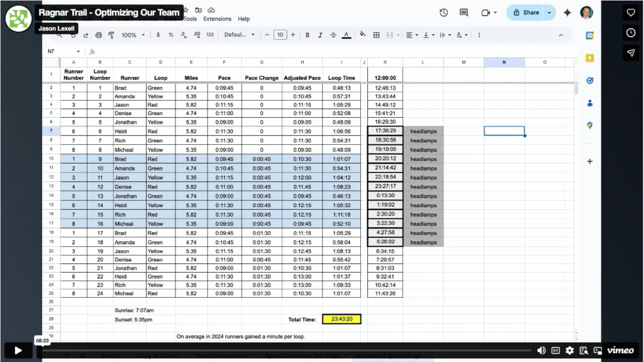The height and width of the screenshot is (362, 644).
Task: Select the paint format roller icon
Action: [111, 35]
